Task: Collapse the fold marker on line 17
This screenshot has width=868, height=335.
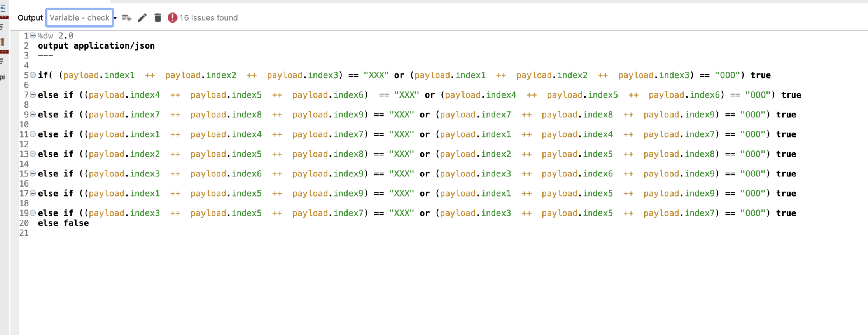Action: pyautogui.click(x=33, y=194)
